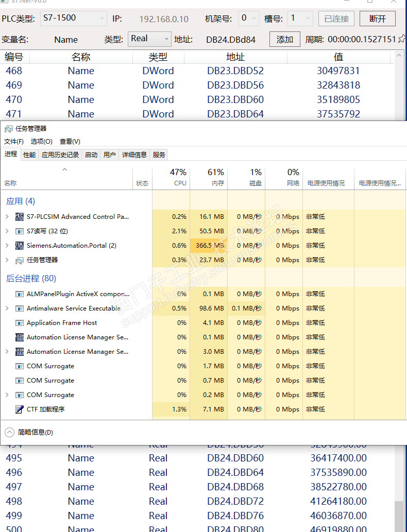Click the 任务管理器 process row icon
This screenshot has width=407, height=532.
pyautogui.click(x=20, y=260)
